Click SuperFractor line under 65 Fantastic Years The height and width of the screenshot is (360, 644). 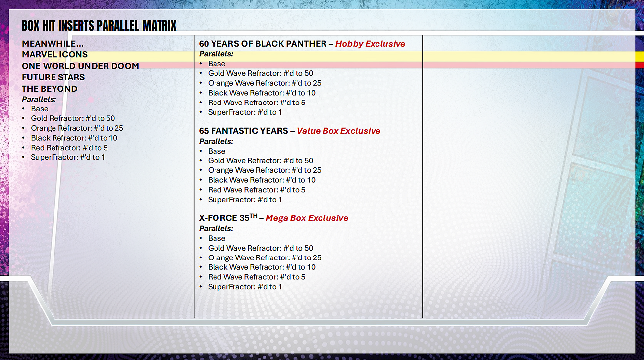pos(245,200)
